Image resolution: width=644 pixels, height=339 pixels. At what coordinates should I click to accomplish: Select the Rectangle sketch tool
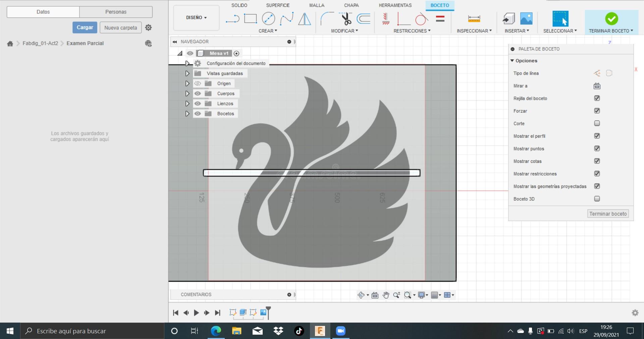(x=250, y=18)
